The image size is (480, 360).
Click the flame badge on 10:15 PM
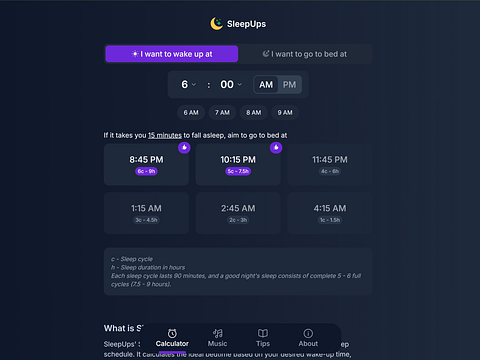pos(276,147)
